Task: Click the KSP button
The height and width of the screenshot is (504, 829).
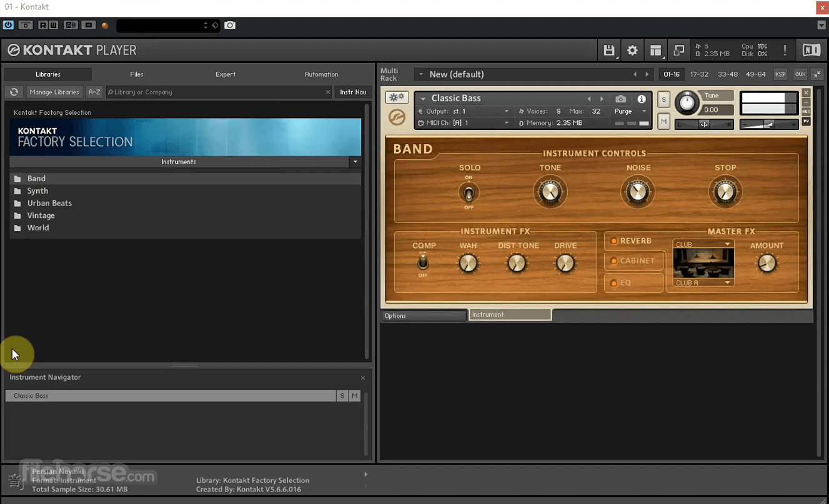Action: (780, 74)
